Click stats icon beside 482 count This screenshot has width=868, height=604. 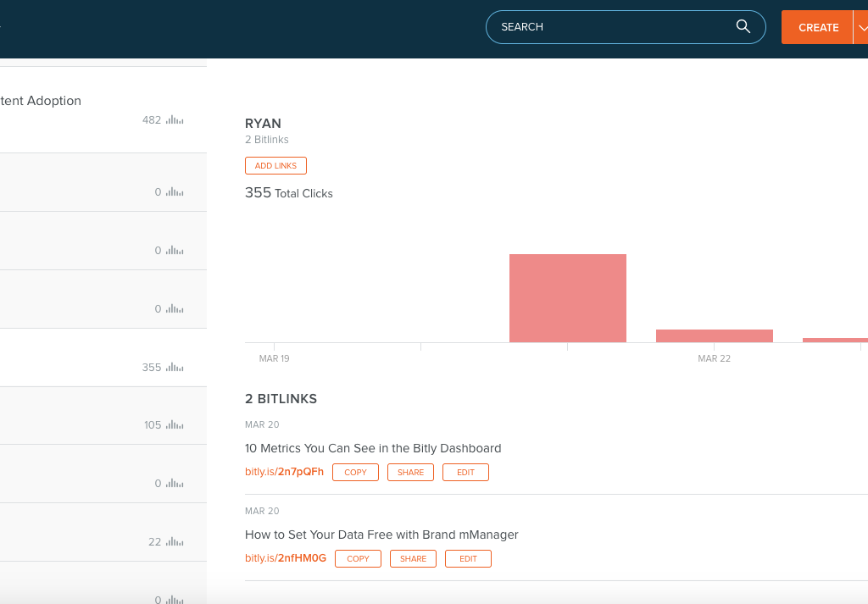pos(175,119)
